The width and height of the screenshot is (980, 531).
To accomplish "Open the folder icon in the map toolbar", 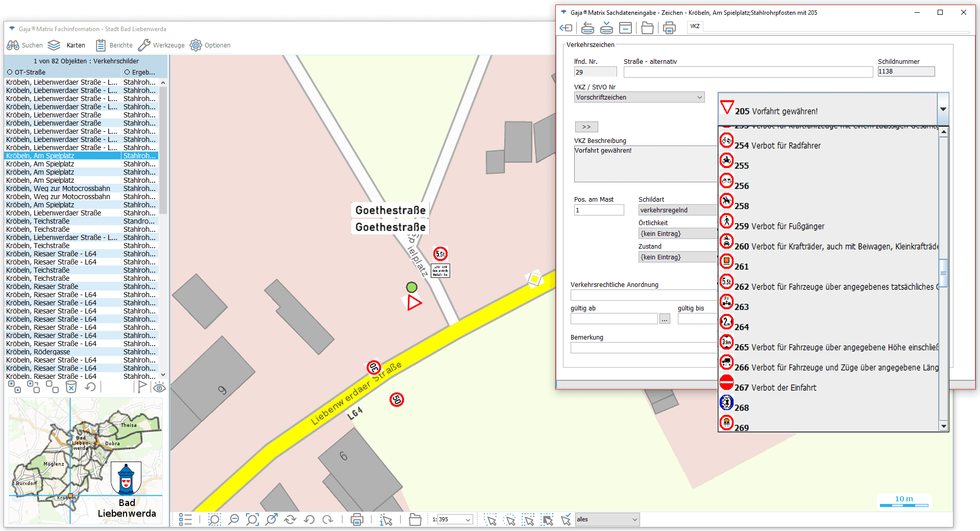I will (x=415, y=520).
